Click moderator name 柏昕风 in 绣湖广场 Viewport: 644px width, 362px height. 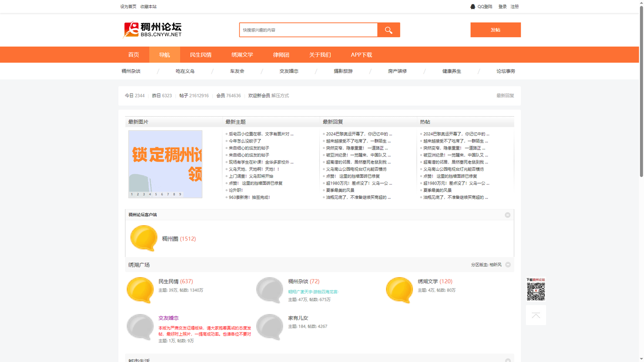[x=496, y=265]
